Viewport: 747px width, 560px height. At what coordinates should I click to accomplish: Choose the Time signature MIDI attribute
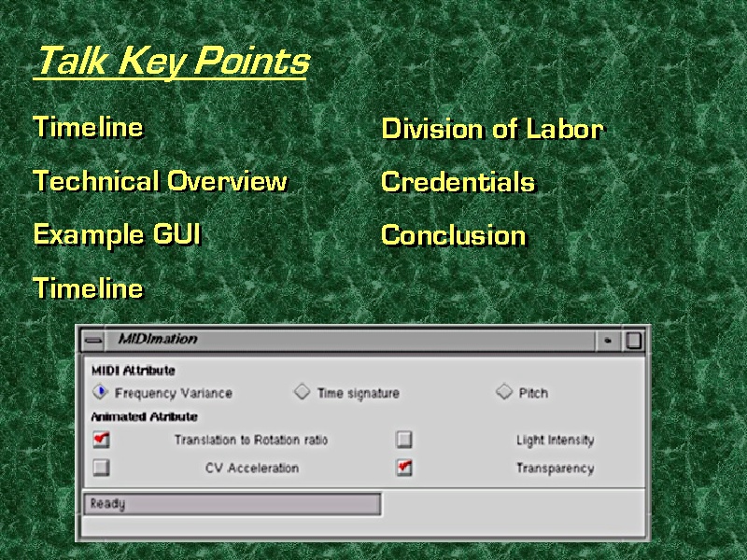pos(302,393)
